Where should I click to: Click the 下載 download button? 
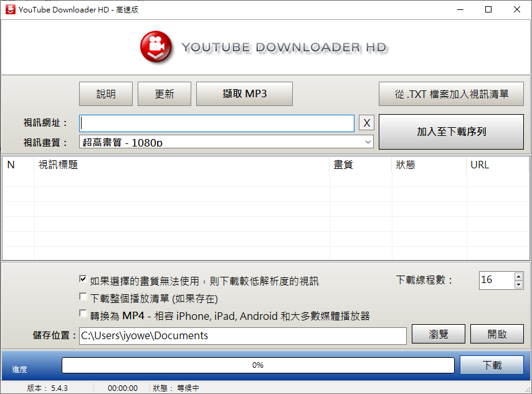pyautogui.click(x=492, y=365)
